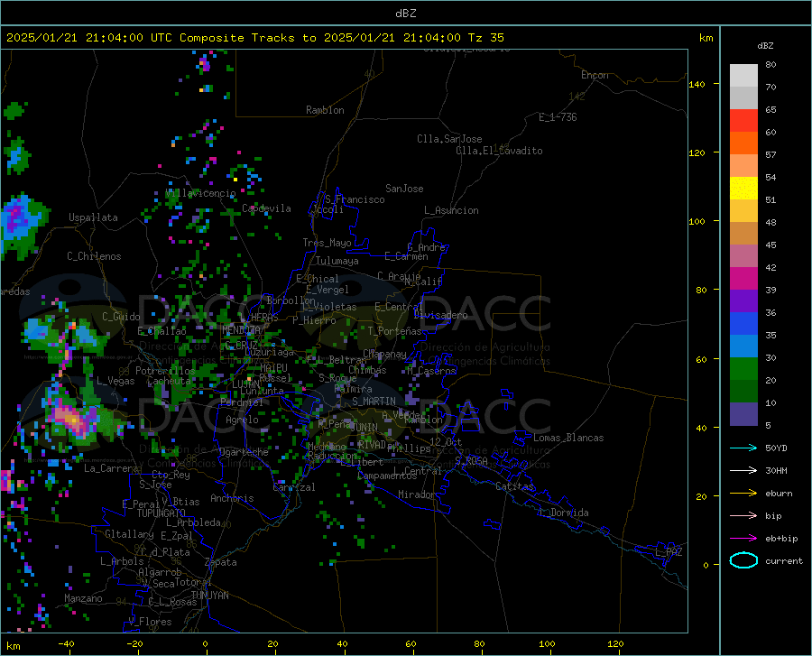Click the Manzano map label

point(83,598)
